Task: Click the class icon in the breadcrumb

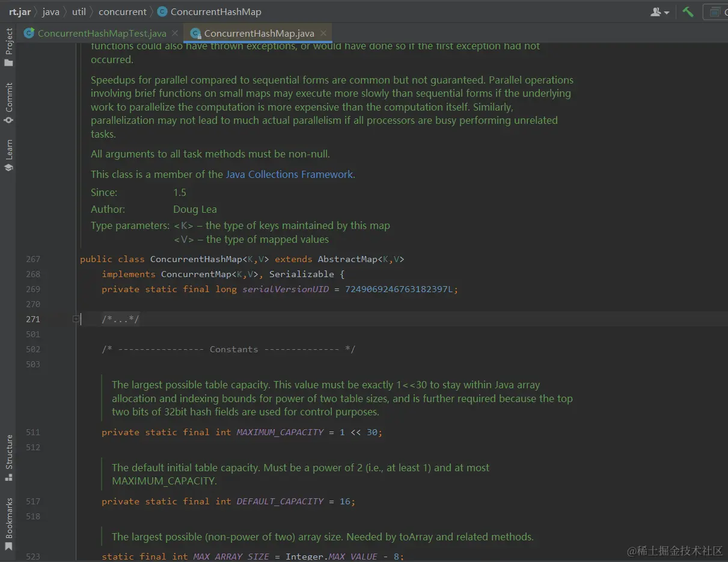Action: [x=162, y=11]
